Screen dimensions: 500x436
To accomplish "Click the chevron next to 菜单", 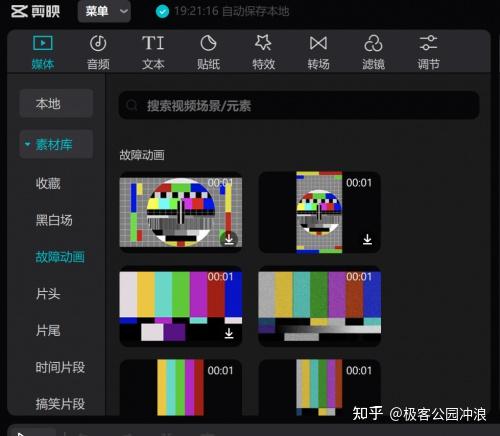I will point(124,11).
